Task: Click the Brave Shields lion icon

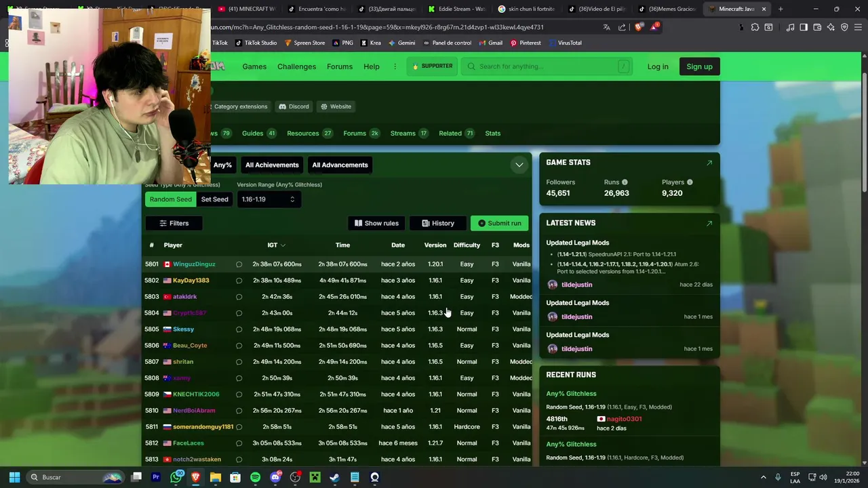Action: [x=639, y=27]
